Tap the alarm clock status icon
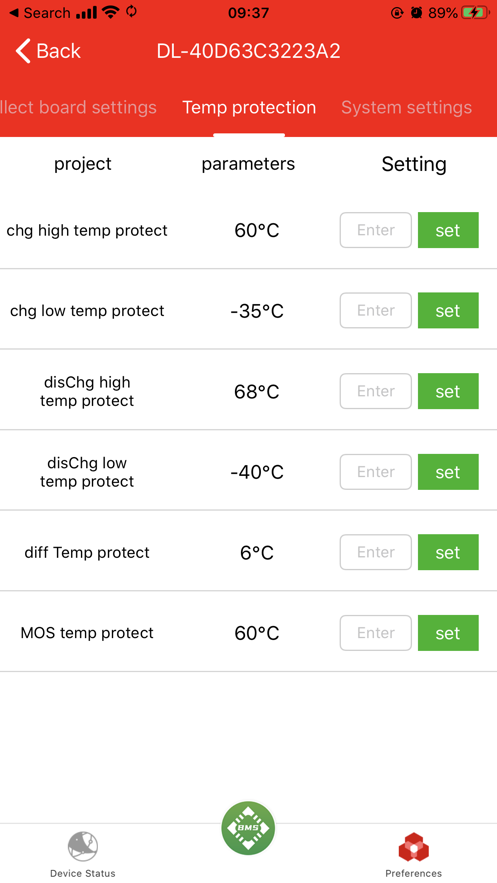This screenshot has width=497, height=883. (x=417, y=13)
